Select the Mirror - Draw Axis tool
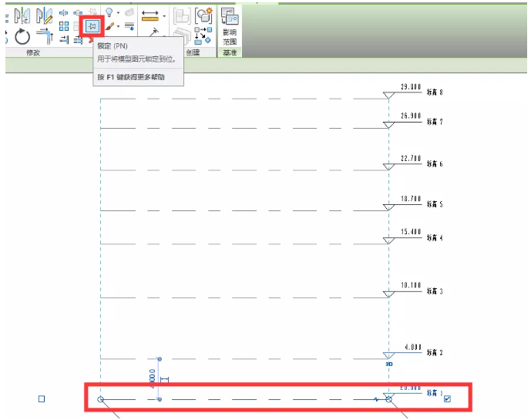The width and height of the screenshot is (531, 420). point(45,15)
